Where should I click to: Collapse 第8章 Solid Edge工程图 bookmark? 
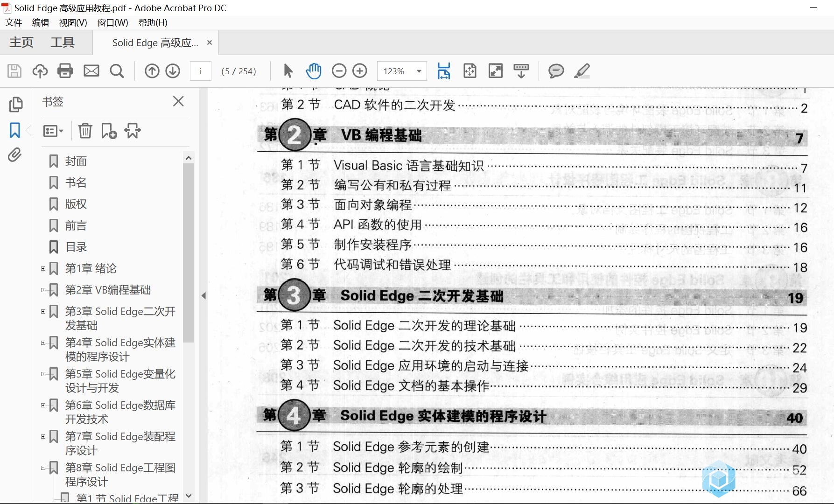click(43, 468)
